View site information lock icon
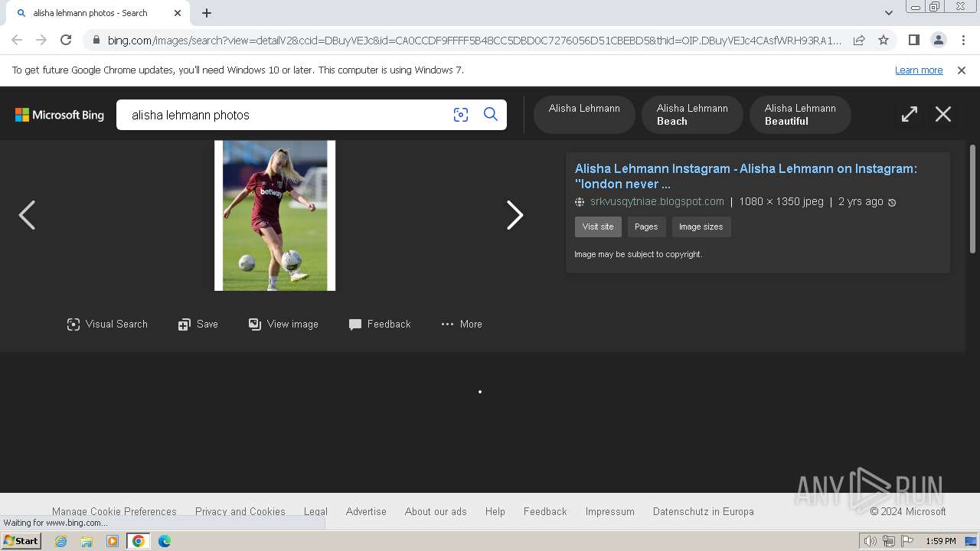 pos(95,41)
